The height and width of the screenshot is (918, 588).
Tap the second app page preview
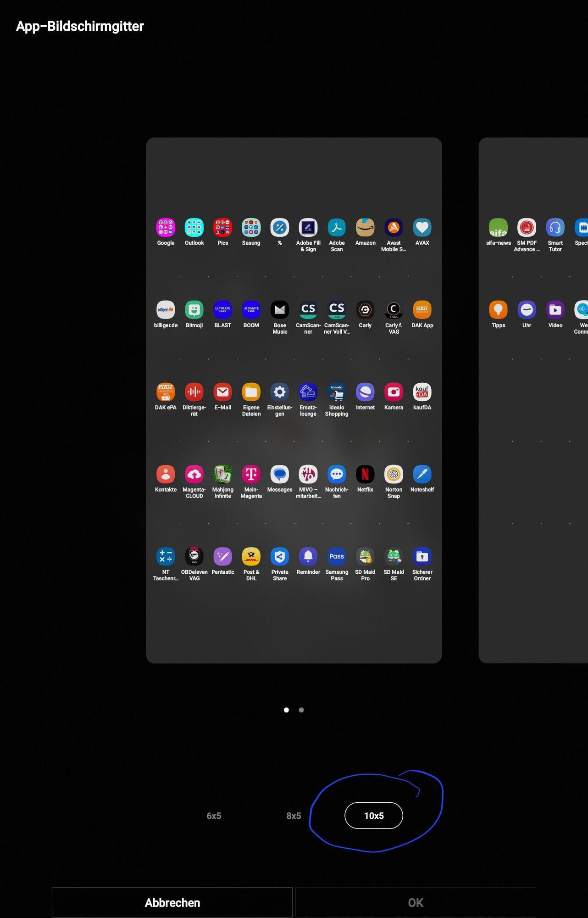click(533, 400)
